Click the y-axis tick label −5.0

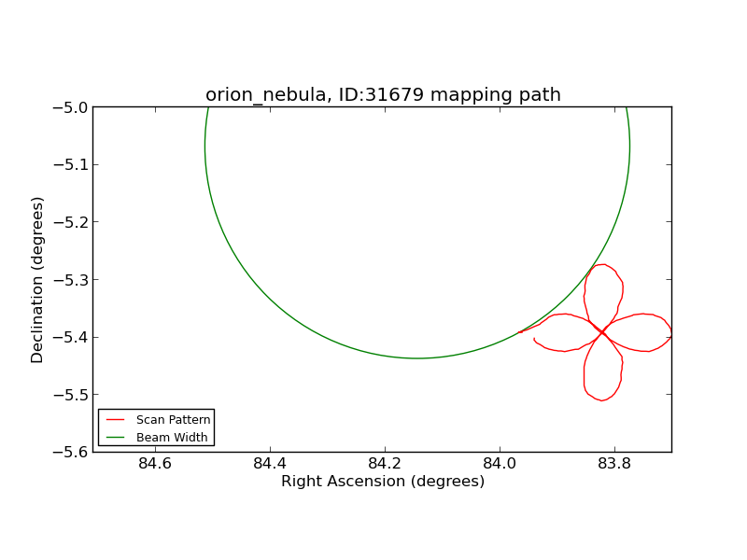(70, 107)
